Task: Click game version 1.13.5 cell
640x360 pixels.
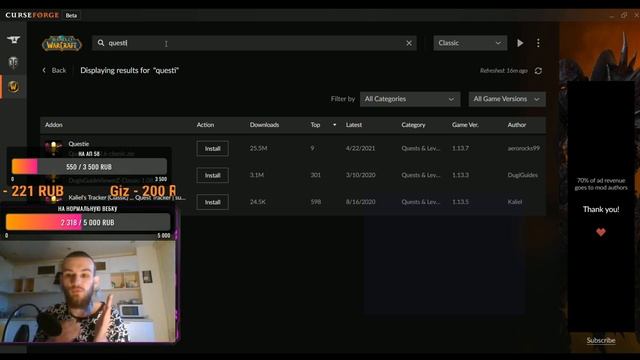Action: (x=460, y=202)
